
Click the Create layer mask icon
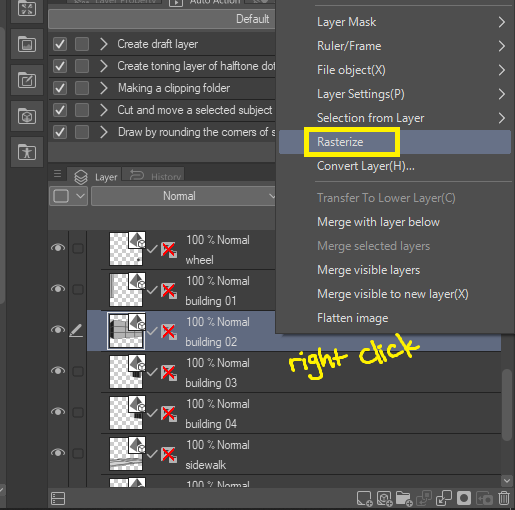point(464,499)
